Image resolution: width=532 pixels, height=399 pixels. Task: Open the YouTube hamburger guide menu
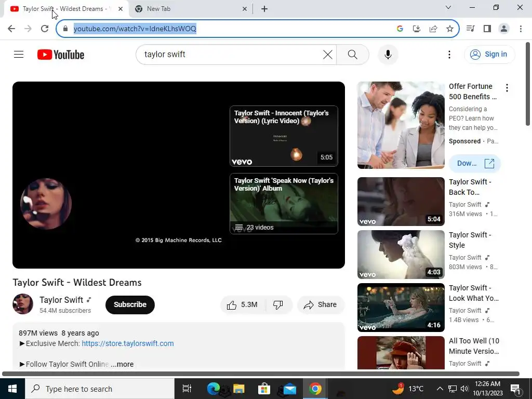click(19, 54)
